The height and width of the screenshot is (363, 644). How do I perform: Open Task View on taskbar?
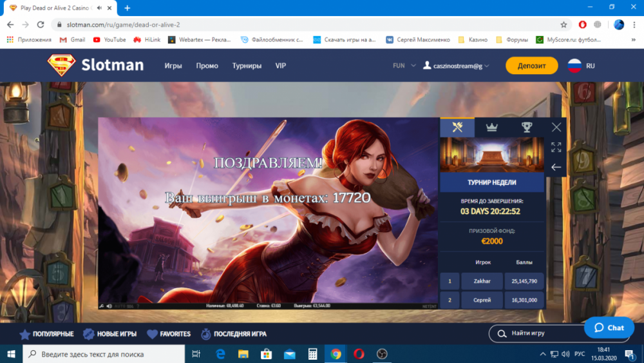[x=196, y=354]
